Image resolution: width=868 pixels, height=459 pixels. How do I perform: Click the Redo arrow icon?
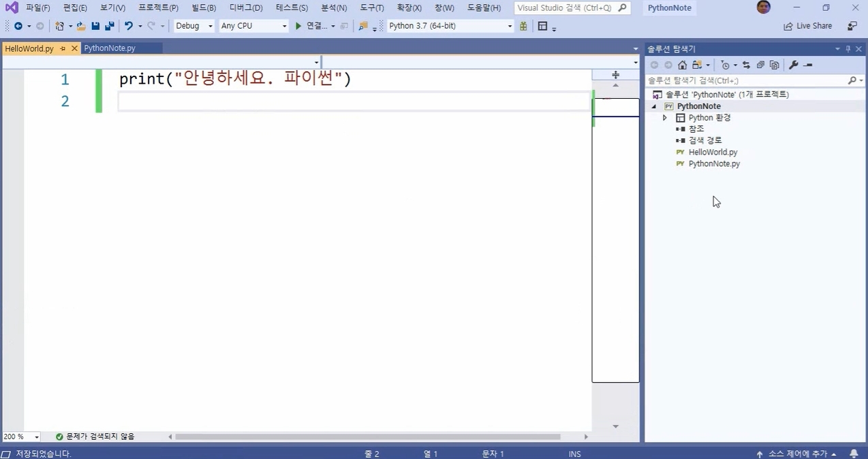(x=151, y=26)
